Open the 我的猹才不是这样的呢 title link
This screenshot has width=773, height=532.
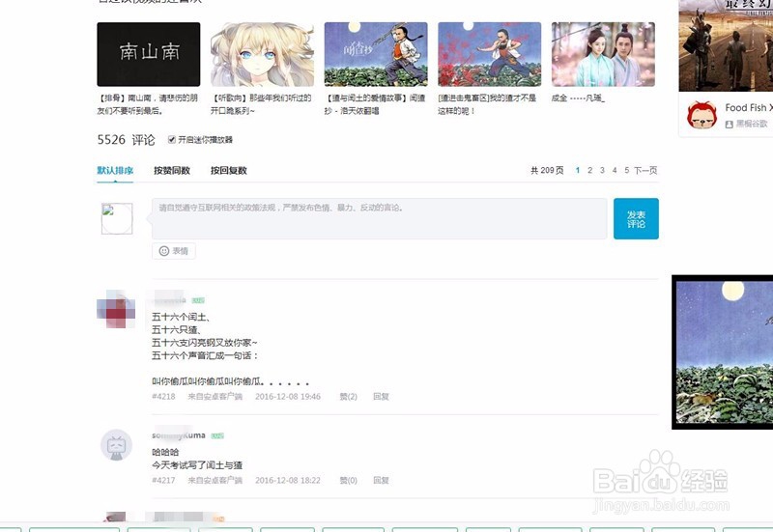(x=487, y=104)
